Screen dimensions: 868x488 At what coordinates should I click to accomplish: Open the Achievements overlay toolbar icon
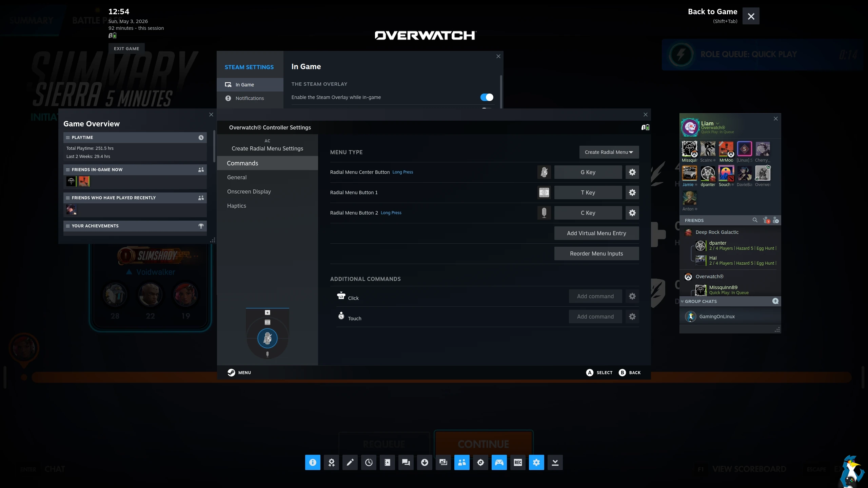click(331, 462)
